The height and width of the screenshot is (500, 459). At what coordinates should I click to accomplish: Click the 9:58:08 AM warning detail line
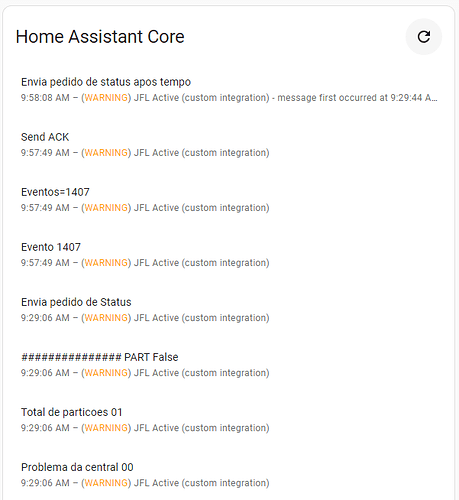pyautogui.click(x=229, y=98)
